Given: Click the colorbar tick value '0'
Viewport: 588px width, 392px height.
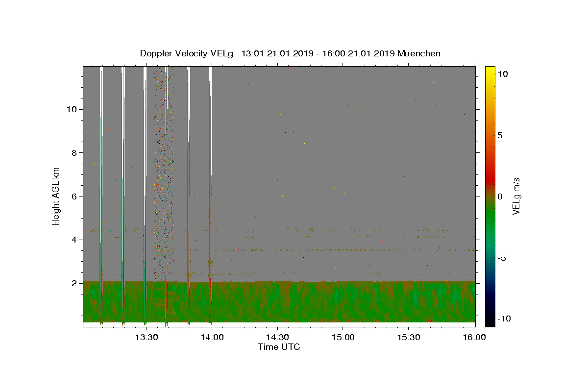Looking at the screenshot, I should [500, 196].
